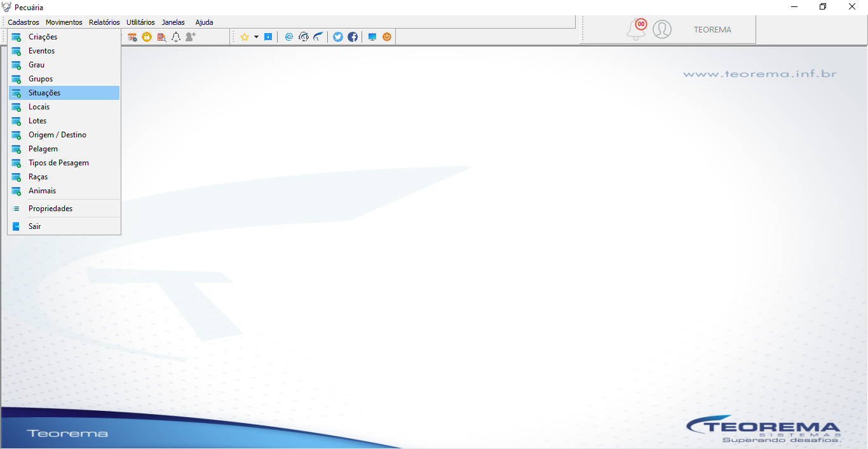The width and height of the screenshot is (868, 449).
Task: Click the blue monitor remote access icon
Action: [372, 37]
